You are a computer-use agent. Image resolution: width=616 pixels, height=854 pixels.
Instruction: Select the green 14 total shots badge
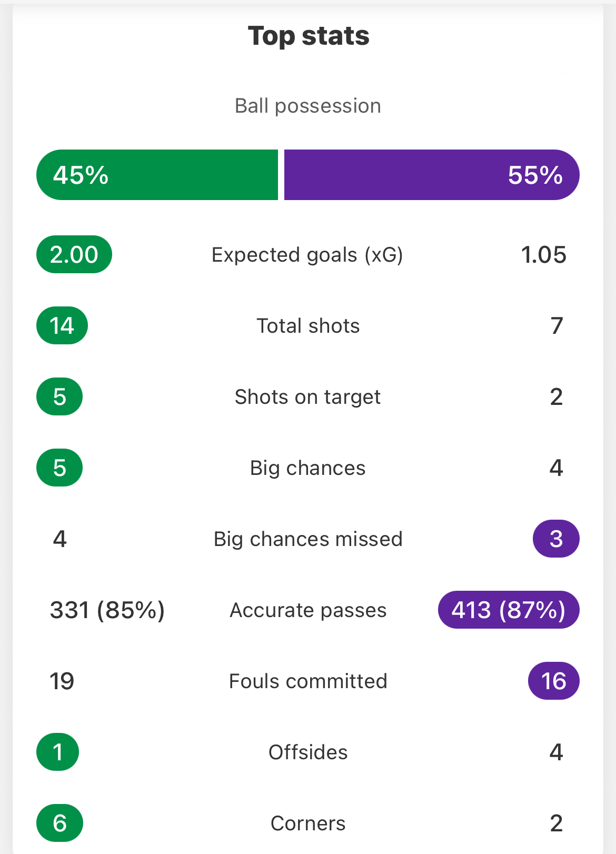(62, 325)
